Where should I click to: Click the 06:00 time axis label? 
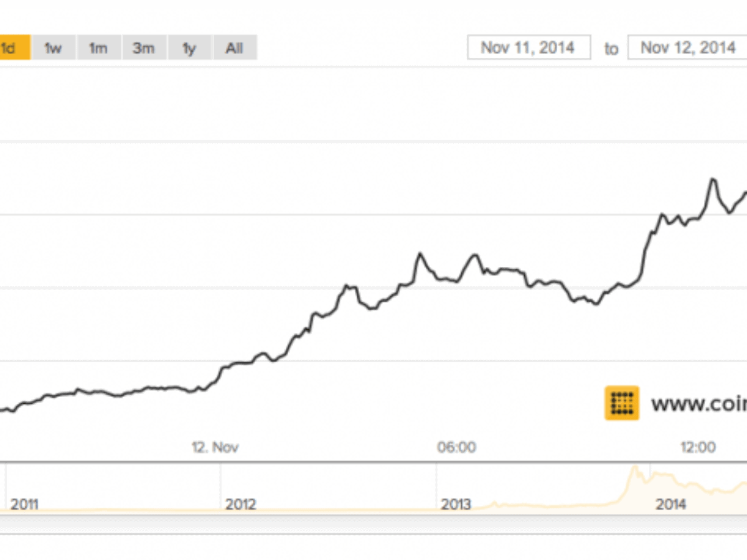click(x=457, y=447)
